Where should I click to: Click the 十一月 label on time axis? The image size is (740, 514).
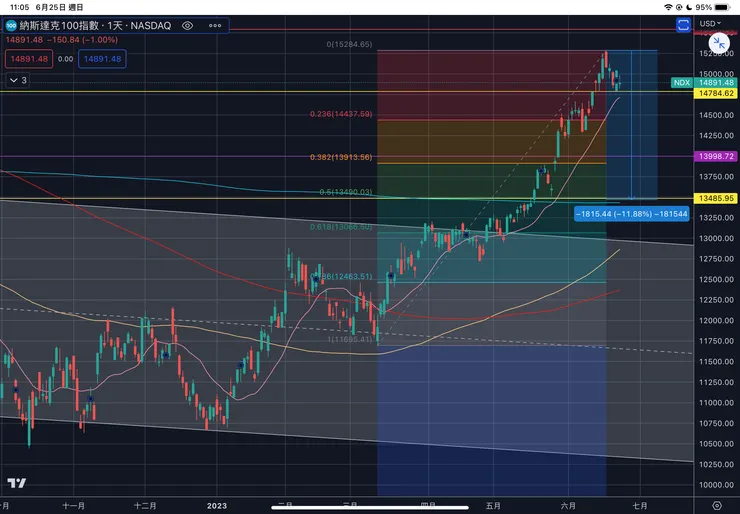coord(74,506)
